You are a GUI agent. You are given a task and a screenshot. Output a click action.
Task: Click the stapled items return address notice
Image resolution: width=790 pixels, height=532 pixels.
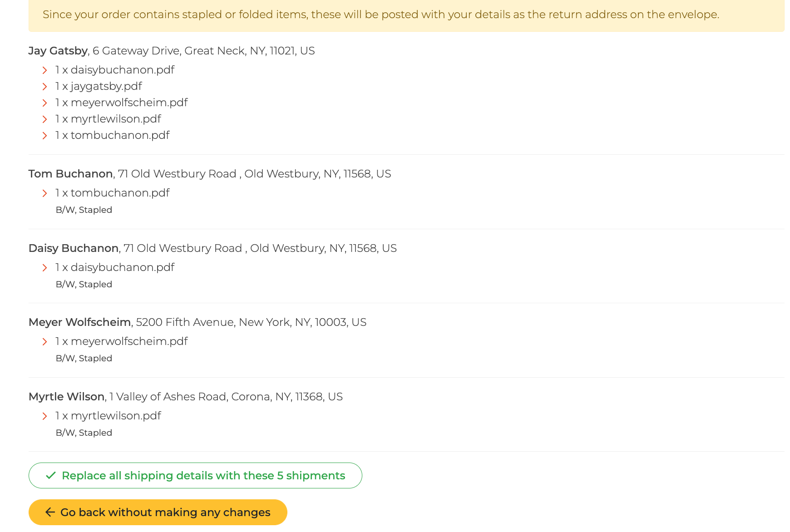point(406,15)
